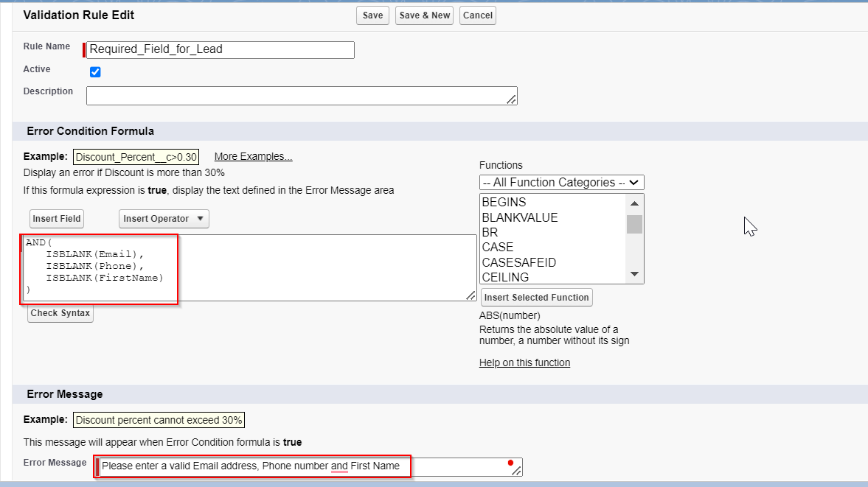Screen dimensions: 868x487
Task: Click the formula textarea resize grip
Action: coord(471,295)
